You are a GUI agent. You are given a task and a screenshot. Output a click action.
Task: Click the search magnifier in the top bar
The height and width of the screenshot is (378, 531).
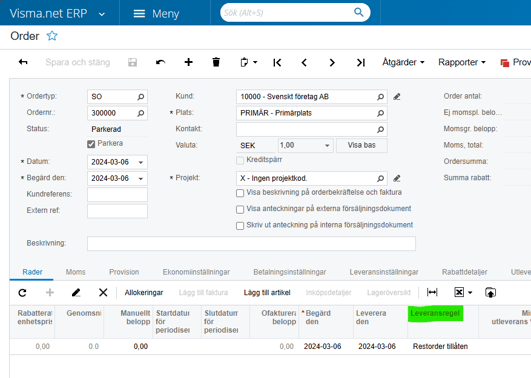pyautogui.click(x=359, y=13)
